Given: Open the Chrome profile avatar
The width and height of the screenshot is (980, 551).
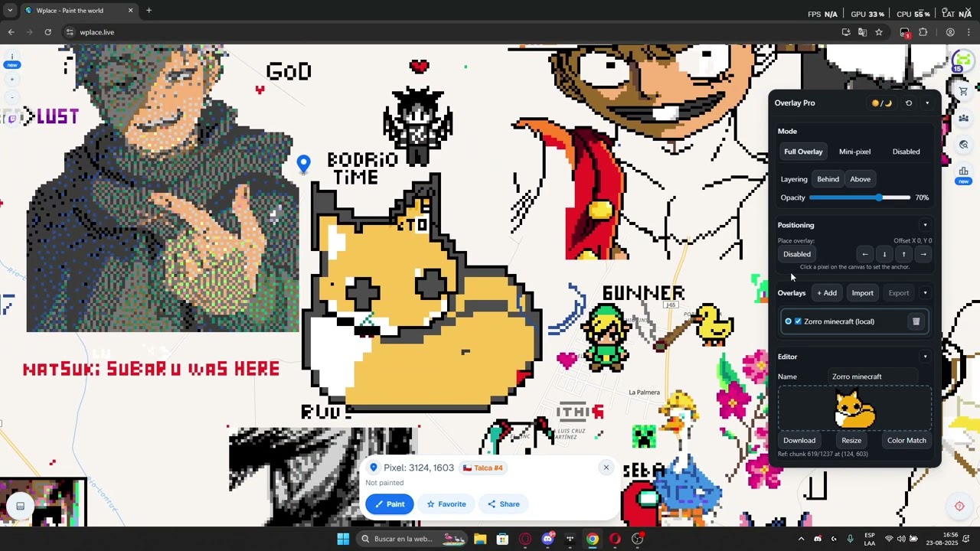Looking at the screenshot, I should [x=950, y=32].
